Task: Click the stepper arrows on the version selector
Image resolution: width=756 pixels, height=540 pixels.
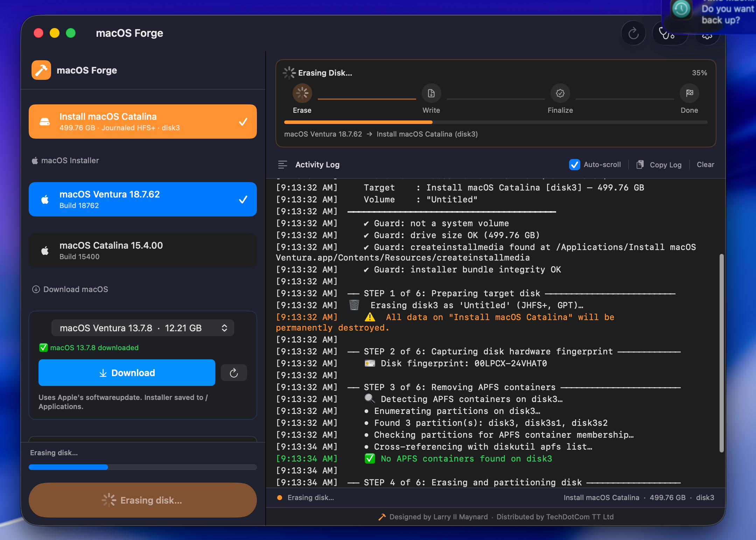Action: [224, 328]
